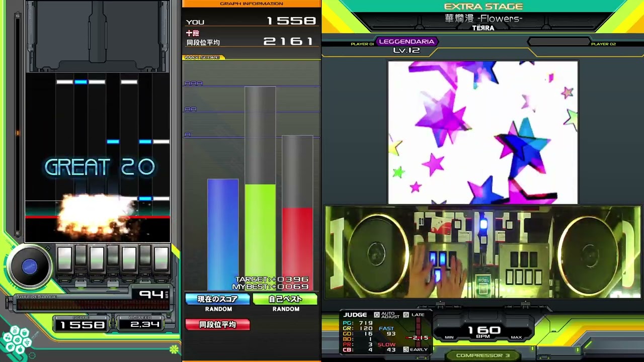Click the star animation video panel

[x=482, y=133]
